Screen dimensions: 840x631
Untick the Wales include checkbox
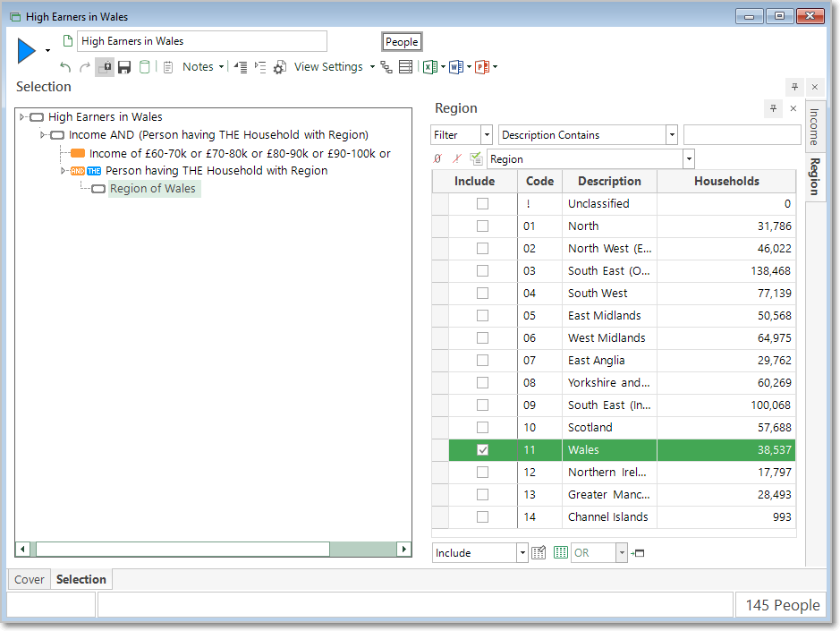[483, 450]
